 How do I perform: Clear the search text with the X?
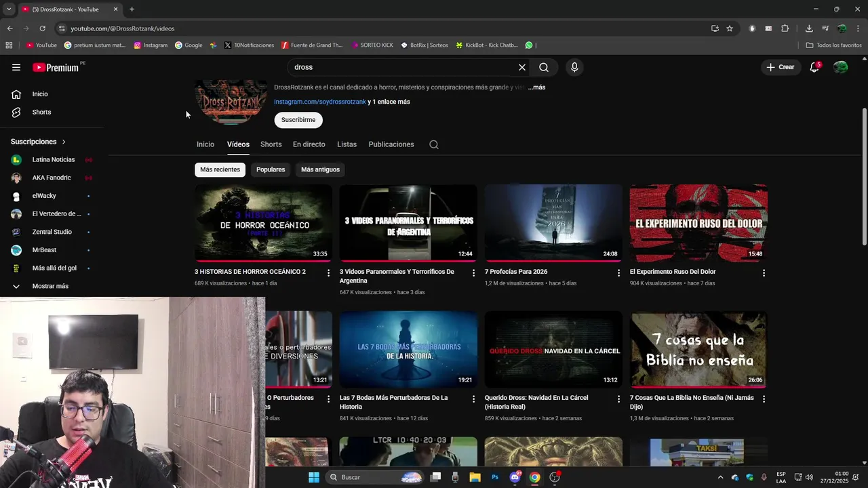click(522, 67)
